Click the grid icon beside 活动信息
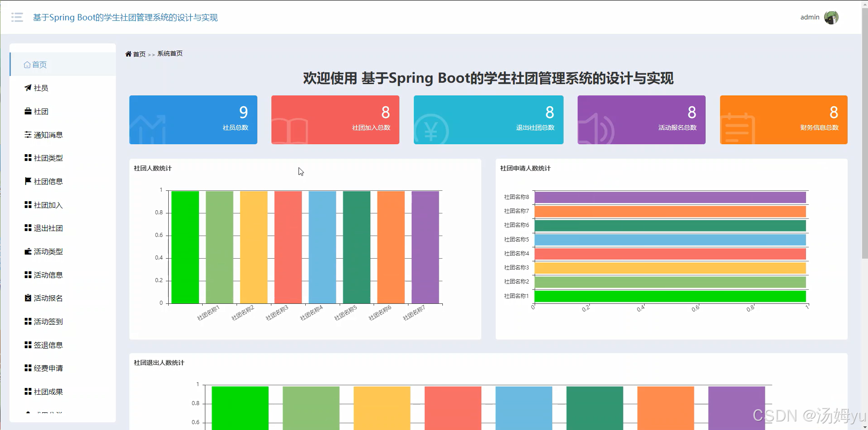 tap(28, 275)
